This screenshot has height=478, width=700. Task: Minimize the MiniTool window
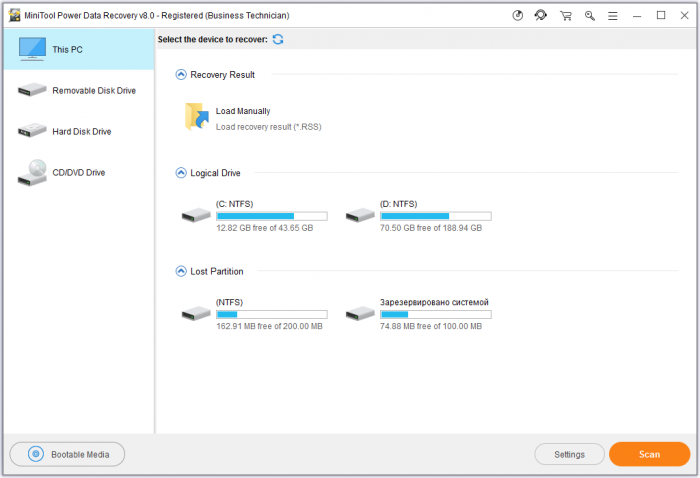click(637, 16)
